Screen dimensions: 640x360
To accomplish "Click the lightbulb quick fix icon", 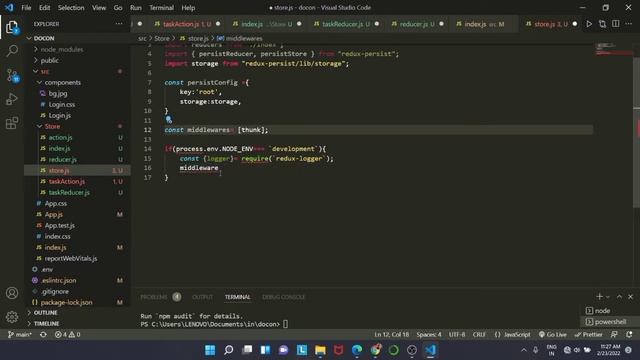I will 169,120.
